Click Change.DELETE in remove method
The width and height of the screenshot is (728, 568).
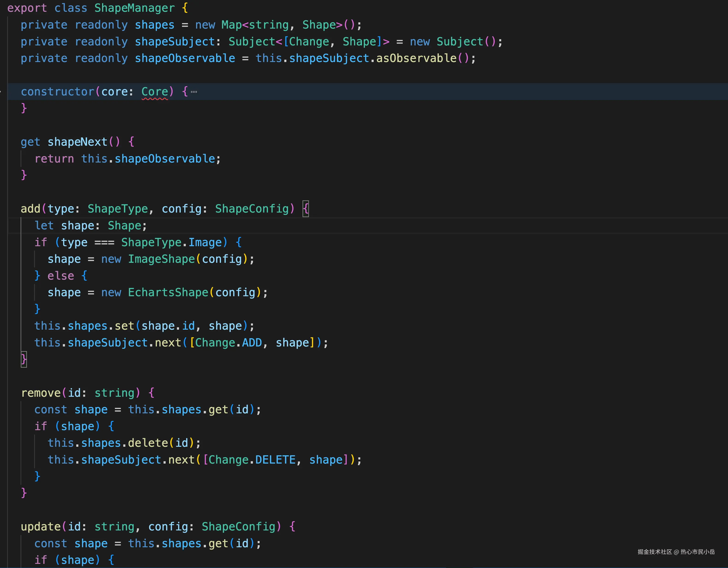(252, 460)
